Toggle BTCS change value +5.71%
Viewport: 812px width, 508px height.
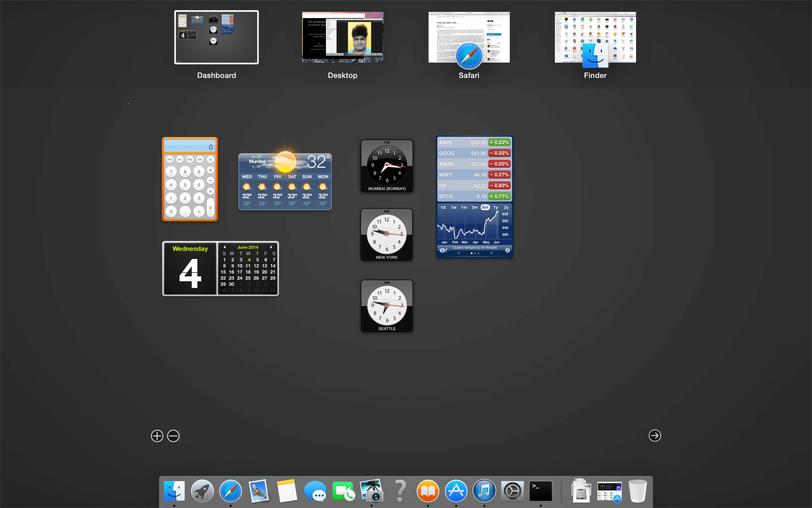pyautogui.click(x=499, y=196)
